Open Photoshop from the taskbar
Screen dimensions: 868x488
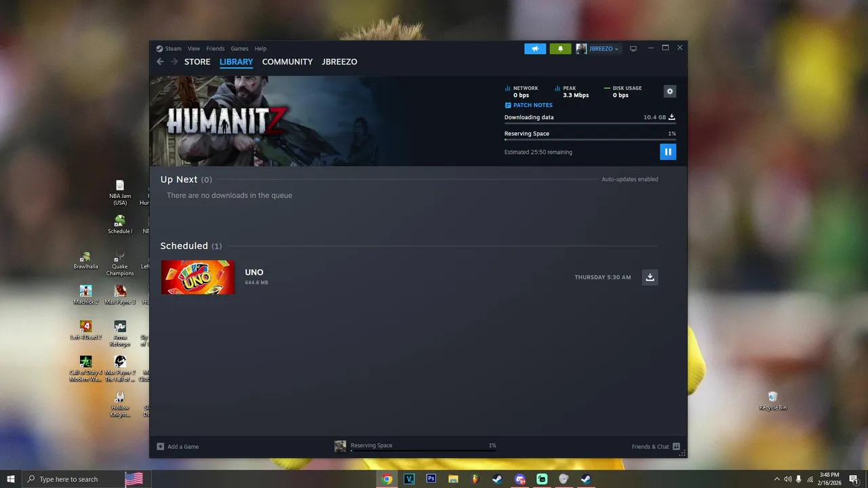431,479
